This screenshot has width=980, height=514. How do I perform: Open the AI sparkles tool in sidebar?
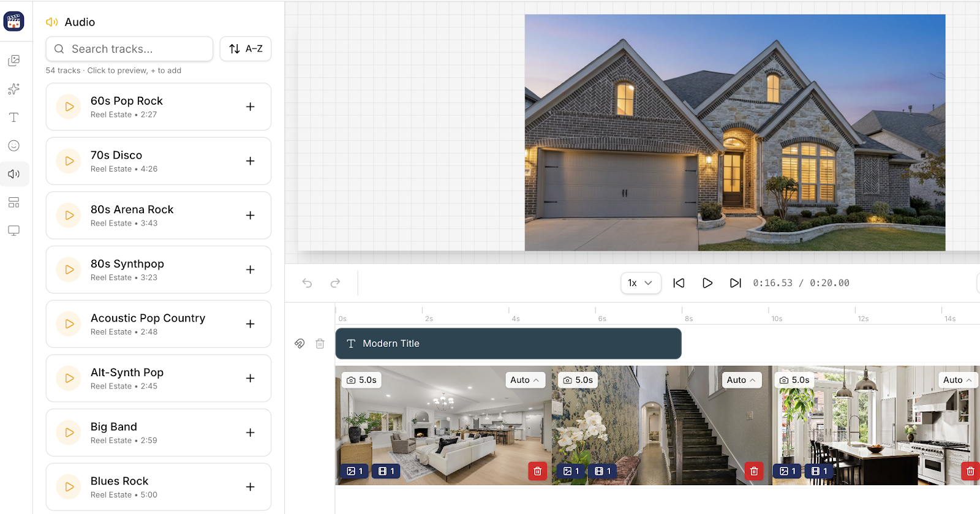tap(13, 89)
